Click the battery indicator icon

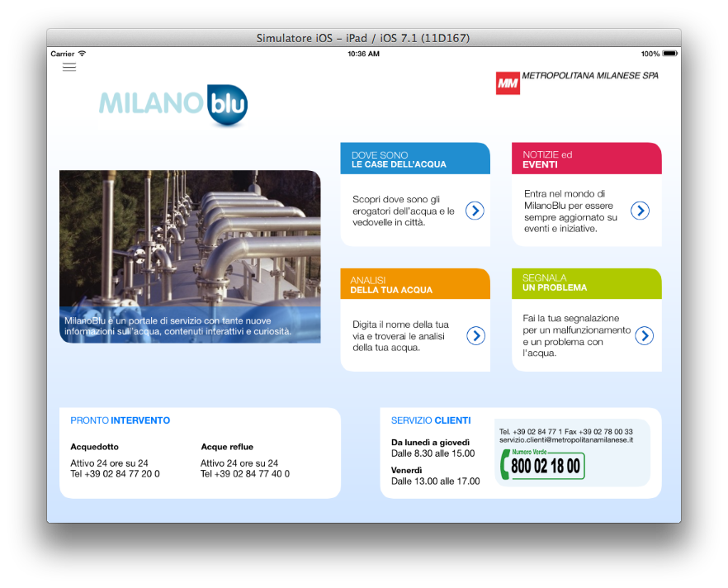click(x=670, y=54)
